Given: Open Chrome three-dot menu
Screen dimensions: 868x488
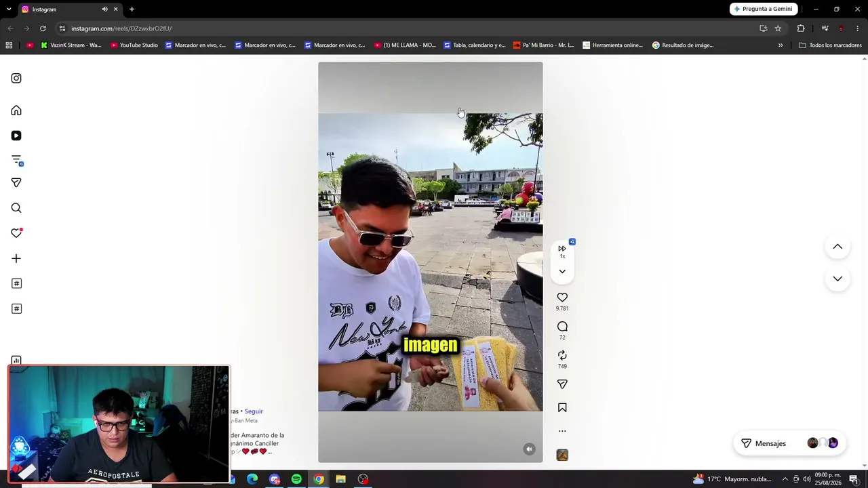Looking at the screenshot, I should click(x=858, y=28).
